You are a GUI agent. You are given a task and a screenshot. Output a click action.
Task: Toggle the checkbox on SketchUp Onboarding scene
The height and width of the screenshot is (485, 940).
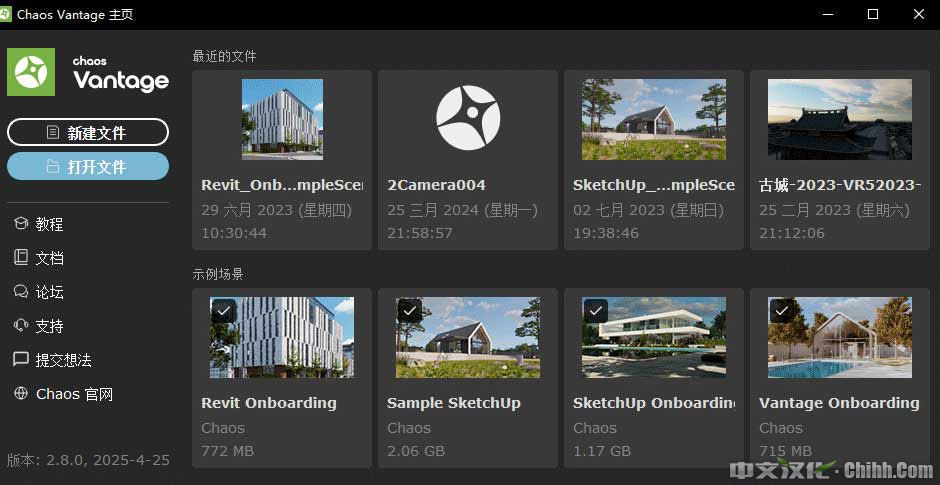pyautogui.click(x=595, y=311)
